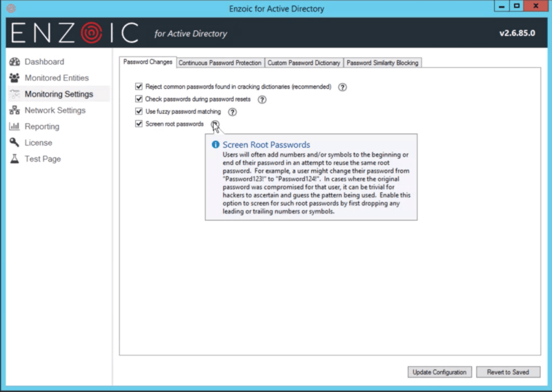Viewport: 552px width, 392px height.
Task: Click the Dashboard gauge icon in sidebar
Action: tap(14, 62)
